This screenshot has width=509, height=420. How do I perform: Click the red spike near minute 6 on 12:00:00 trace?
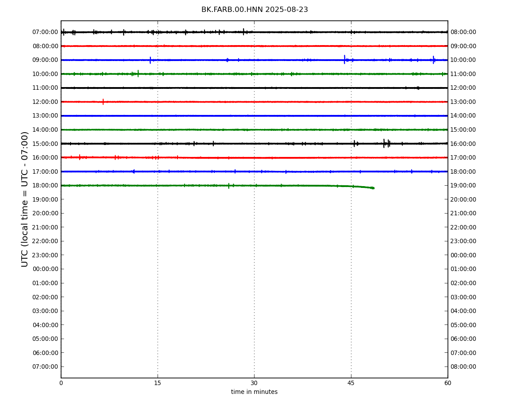pyautogui.click(x=103, y=102)
